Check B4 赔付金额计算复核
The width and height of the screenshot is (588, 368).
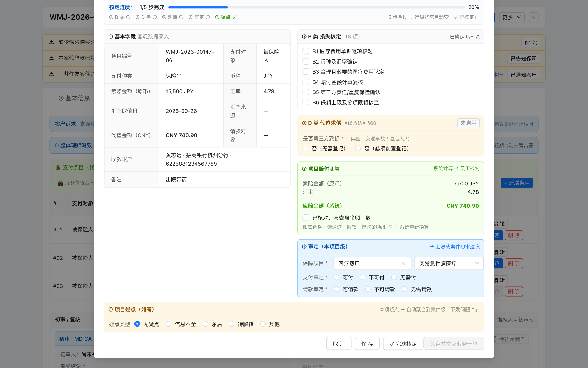[306, 82]
